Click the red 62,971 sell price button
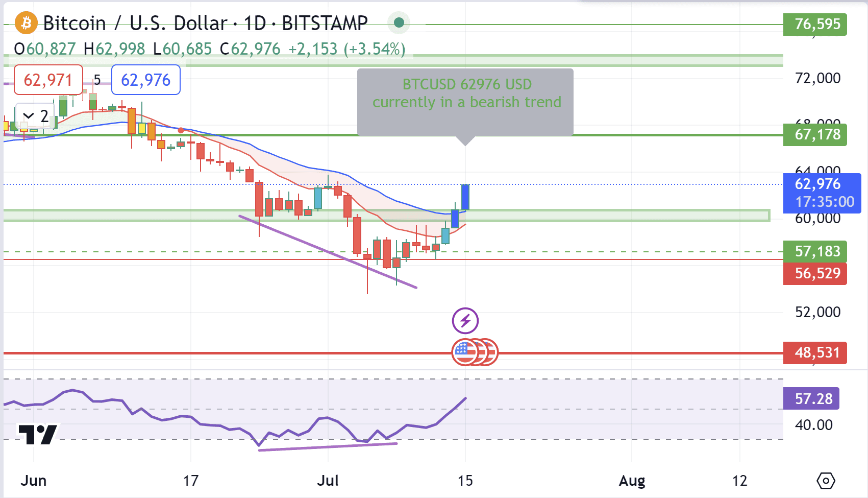 point(48,80)
